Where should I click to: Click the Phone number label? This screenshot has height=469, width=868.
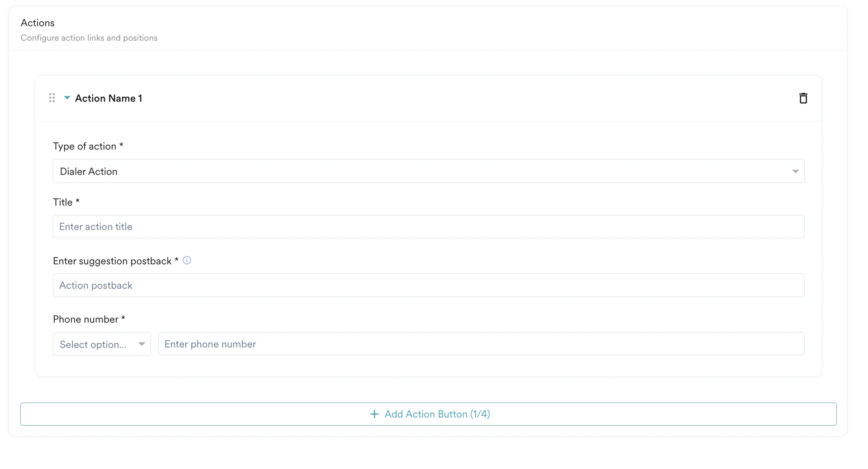pyautogui.click(x=89, y=319)
